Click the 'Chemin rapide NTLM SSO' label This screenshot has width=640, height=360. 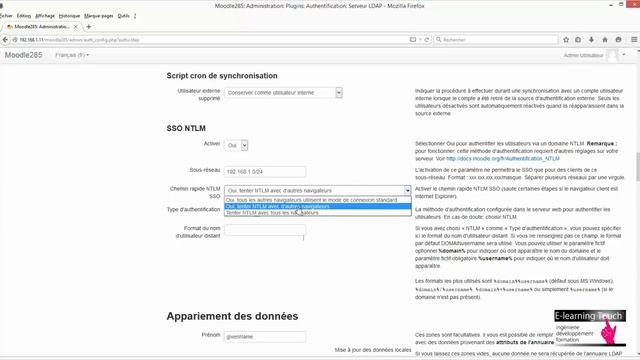tap(195, 193)
